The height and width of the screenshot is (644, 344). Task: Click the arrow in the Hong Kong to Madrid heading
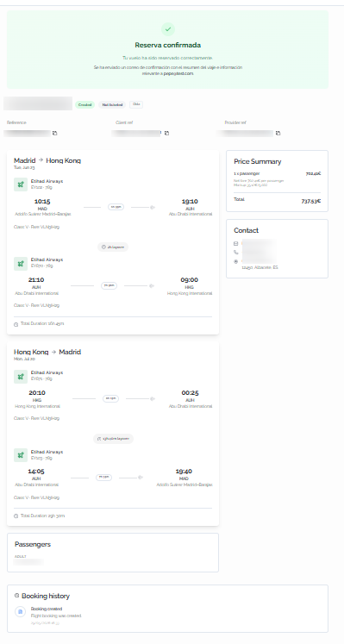click(x=53, y=352)
